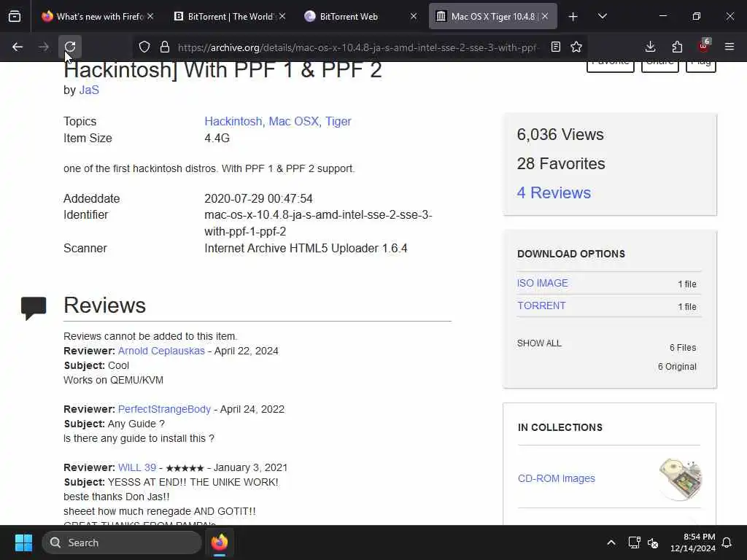This screenshot has height=560, width=747.
Task: Open reviewer PerfectStrangeBody profile
Action: pyautogui.click(x=164, y=410)
